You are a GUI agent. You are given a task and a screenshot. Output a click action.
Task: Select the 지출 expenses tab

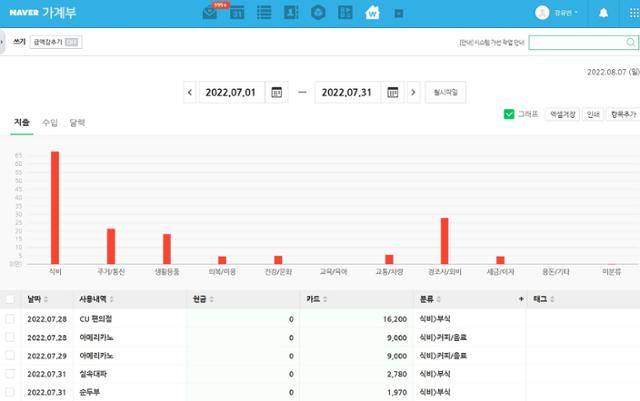point(22,123)
